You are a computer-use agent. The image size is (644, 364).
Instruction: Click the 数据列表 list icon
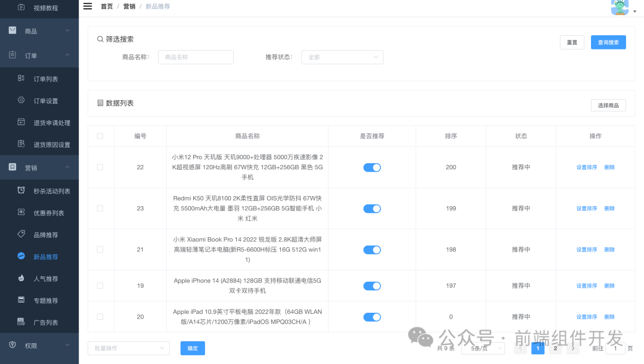coord(100,103)
